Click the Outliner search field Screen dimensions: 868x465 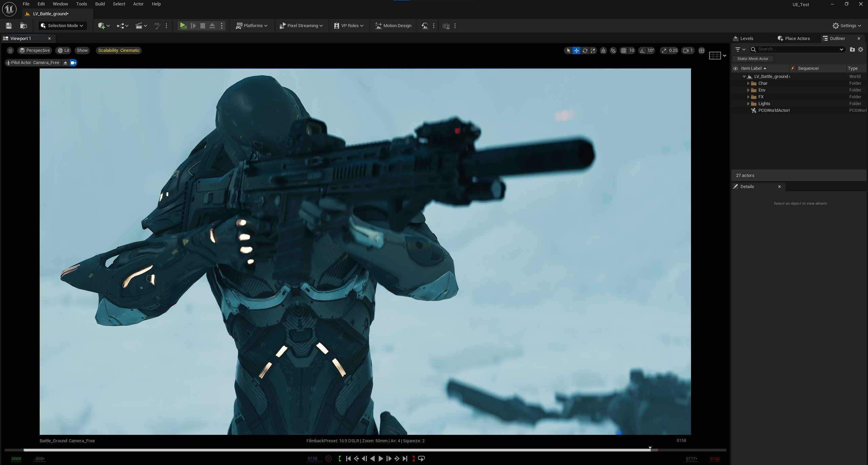pyautogui.click(x=797, y=49)
